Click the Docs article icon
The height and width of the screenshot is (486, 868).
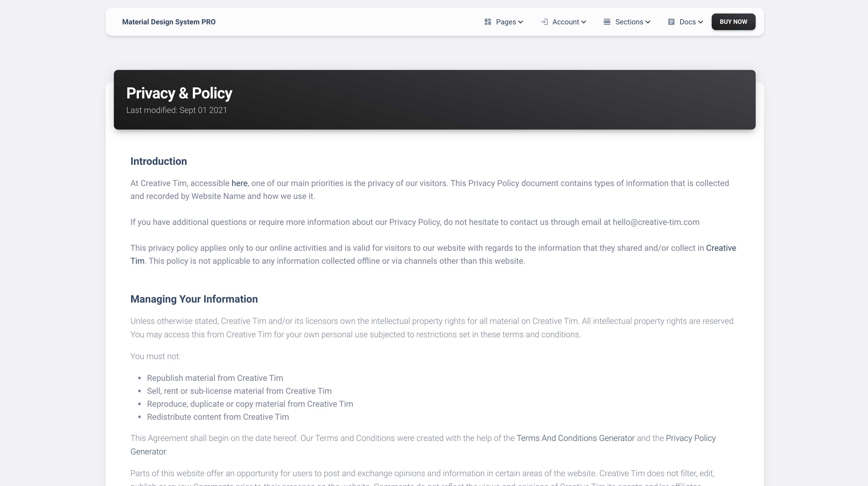tap(671, 22)
